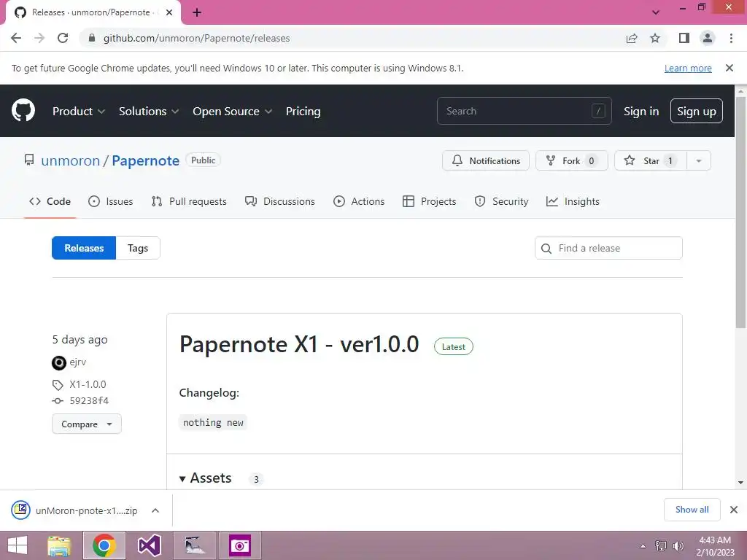Viewport: 747px width, 560px height.
Task: Switch to the Tags view
Action: tap(138, 248)
